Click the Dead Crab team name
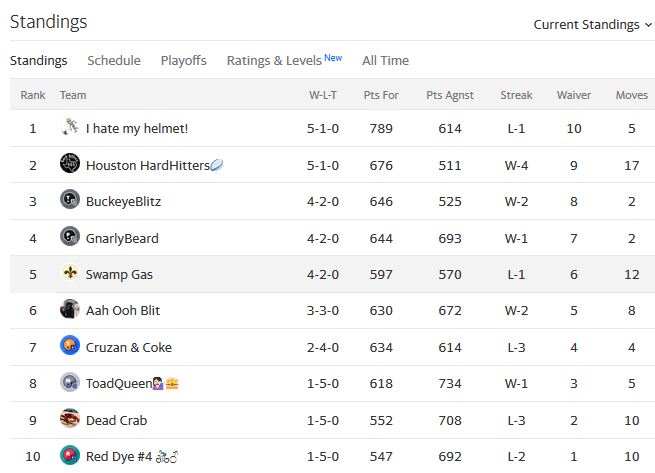 [116, 420]
